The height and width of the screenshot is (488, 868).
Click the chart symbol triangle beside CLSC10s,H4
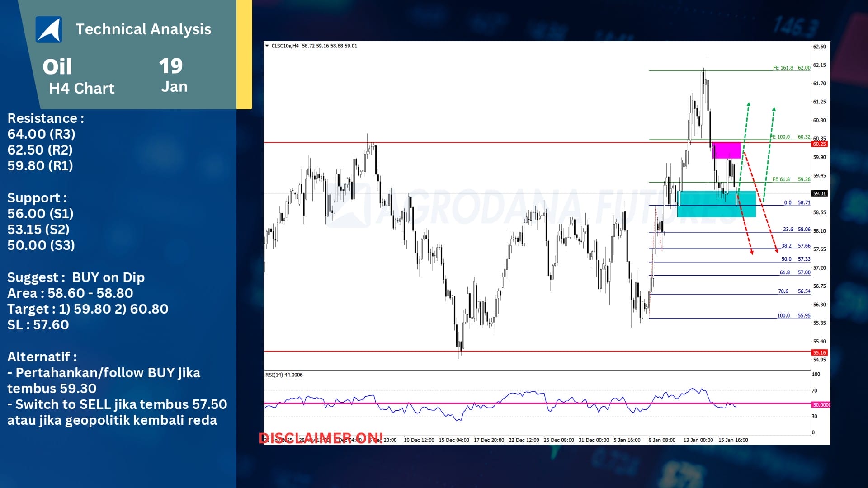pos(267,46)
